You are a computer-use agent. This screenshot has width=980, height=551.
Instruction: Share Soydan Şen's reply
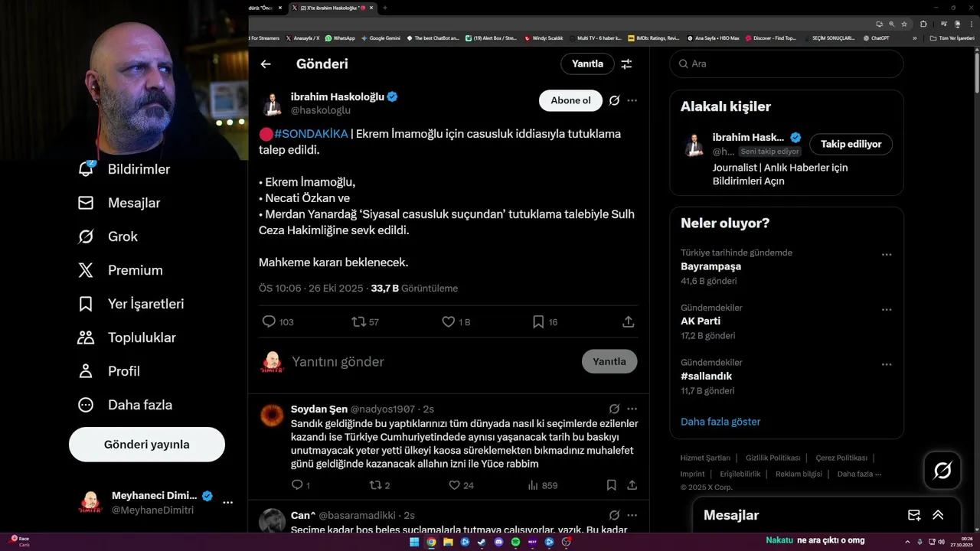(x=632, y=485)
